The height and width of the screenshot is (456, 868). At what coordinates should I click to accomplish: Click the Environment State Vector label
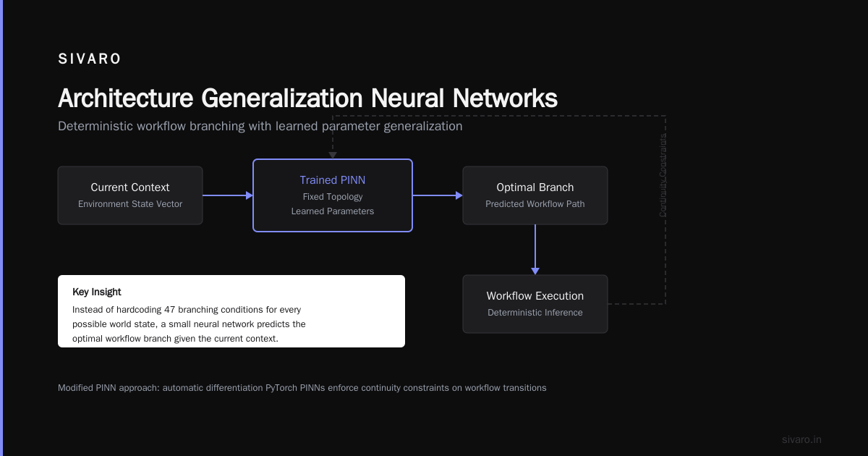(130, 204)
